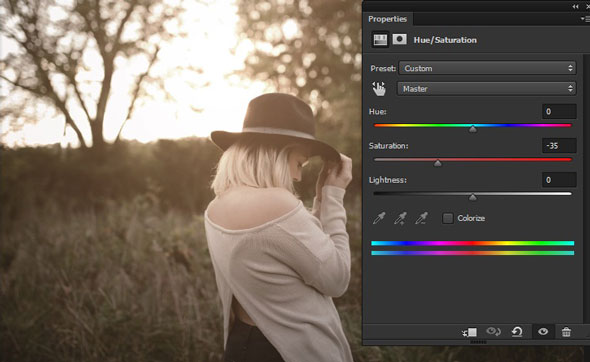Open the Master channel dropdown
590x362 pixels.
[x=487, y=89]
